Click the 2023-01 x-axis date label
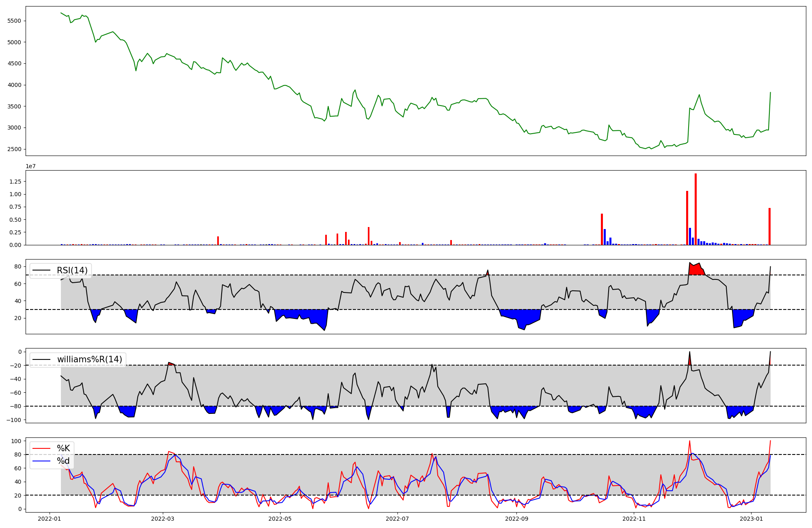This screenshot has height=528, width=812. coord(751,519)
